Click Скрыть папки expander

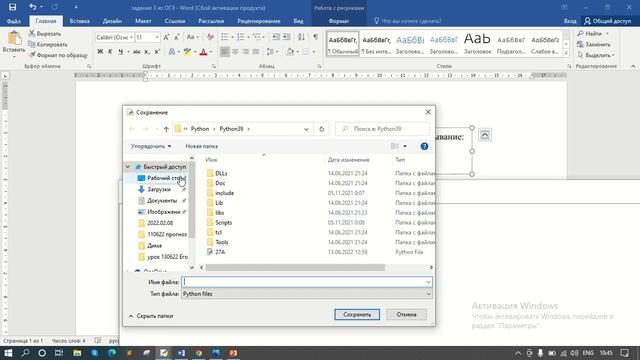coord(151,316)
